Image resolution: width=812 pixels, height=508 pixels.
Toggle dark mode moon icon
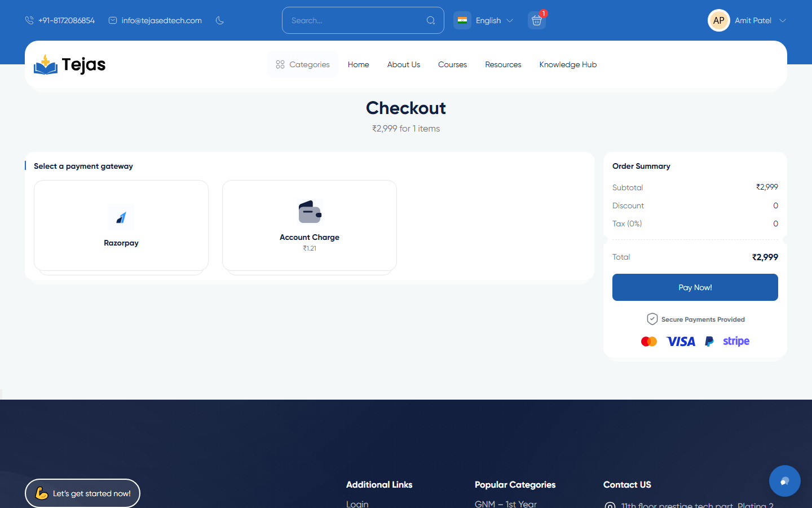pyautogui.click(x=220, y=20)
